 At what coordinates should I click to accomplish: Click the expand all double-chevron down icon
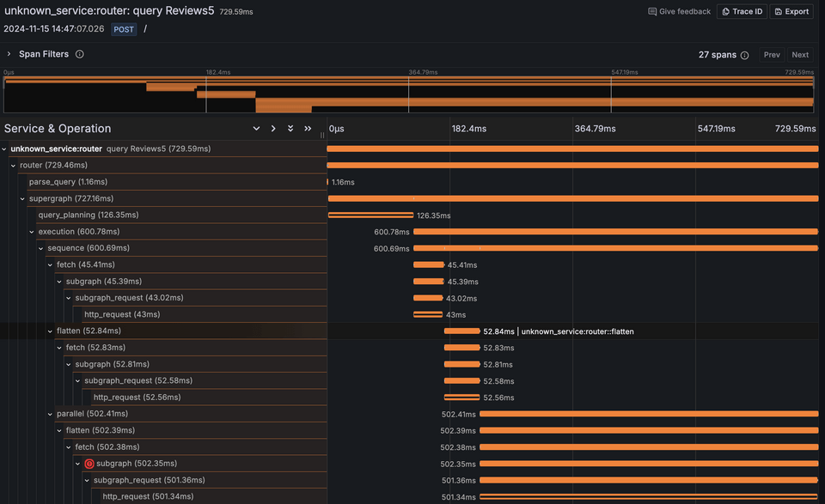pyautogui.click(x=290, y=128)
